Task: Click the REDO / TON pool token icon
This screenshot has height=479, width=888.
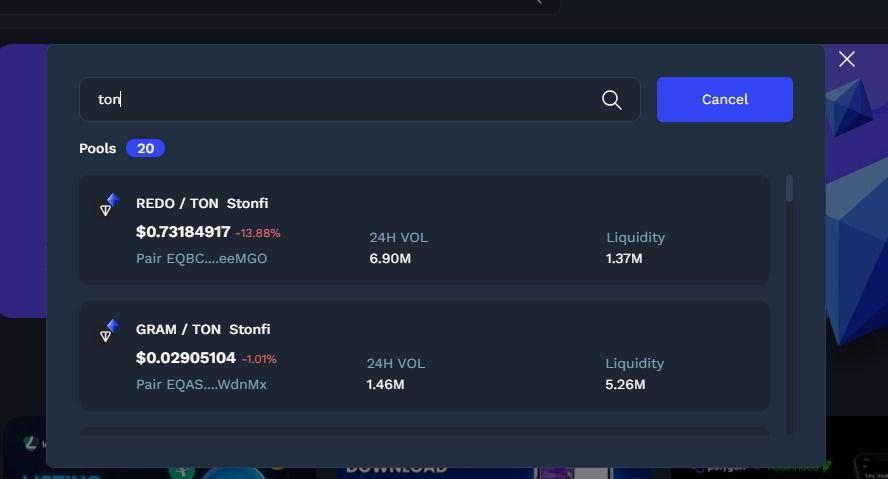Action: pos(109,204)
